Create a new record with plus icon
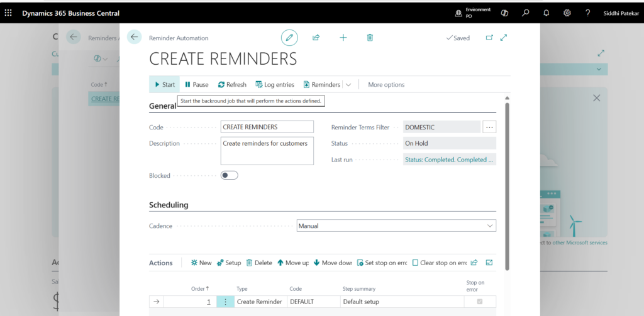Image resolution: width=644 pixels, height=316 pixels. (343, 38)
